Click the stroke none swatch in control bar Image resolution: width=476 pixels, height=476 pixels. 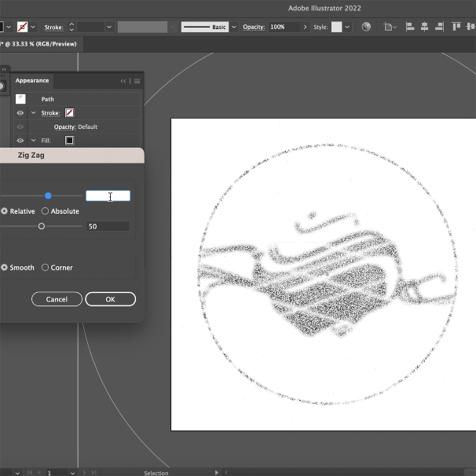[22, 27]
